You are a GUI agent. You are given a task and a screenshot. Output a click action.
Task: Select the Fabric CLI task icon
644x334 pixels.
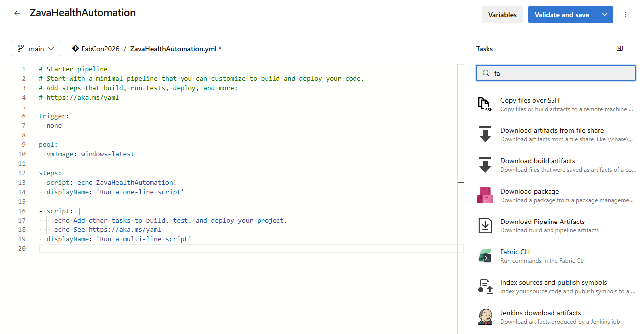point(485,255)
